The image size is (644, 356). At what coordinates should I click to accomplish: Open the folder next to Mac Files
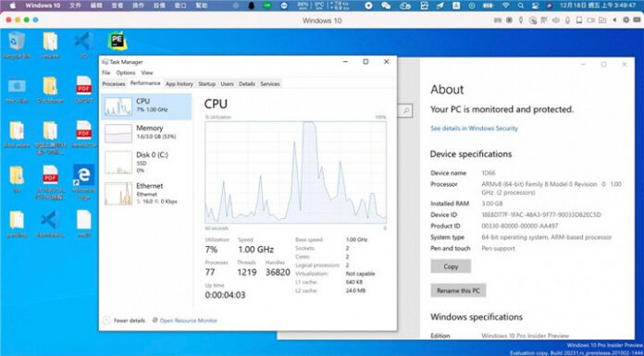click(50, 86)
